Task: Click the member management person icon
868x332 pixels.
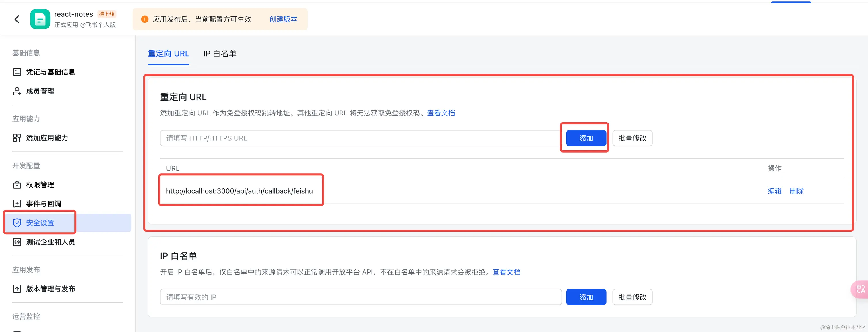Action: pyautogui.click(x=17, y=91)
